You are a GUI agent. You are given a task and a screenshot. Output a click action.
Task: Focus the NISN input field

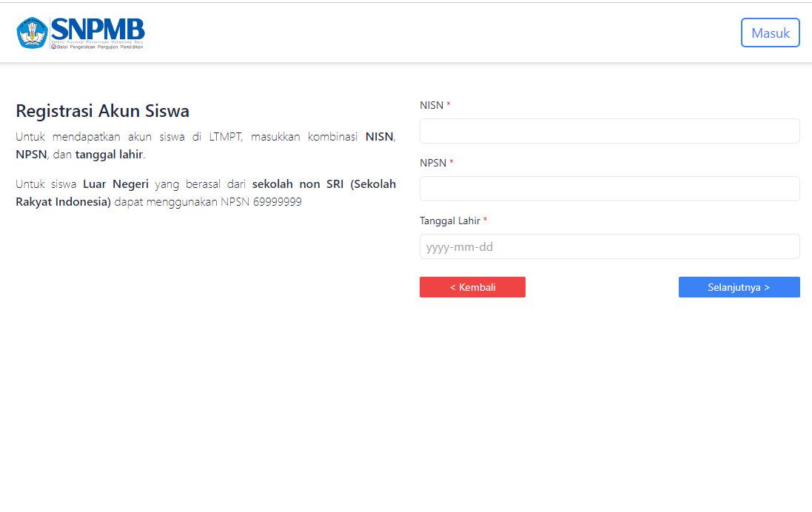click(608, 131)
